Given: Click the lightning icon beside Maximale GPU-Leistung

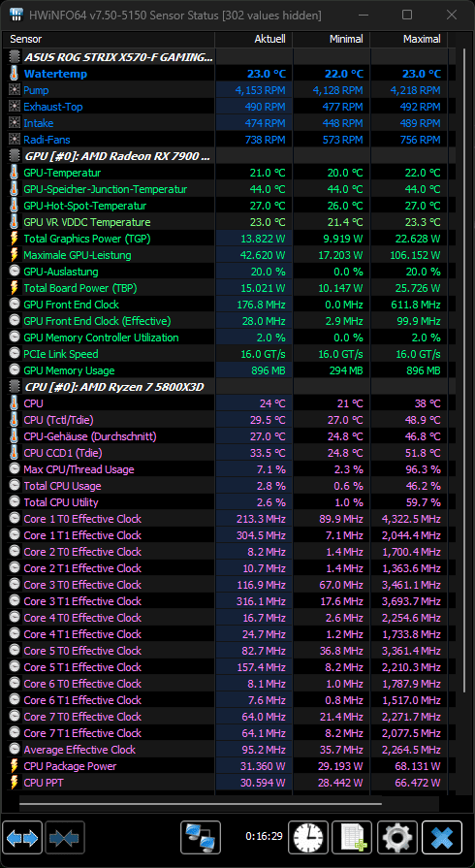Looking at the screenshot, I should tap(15, 255).
